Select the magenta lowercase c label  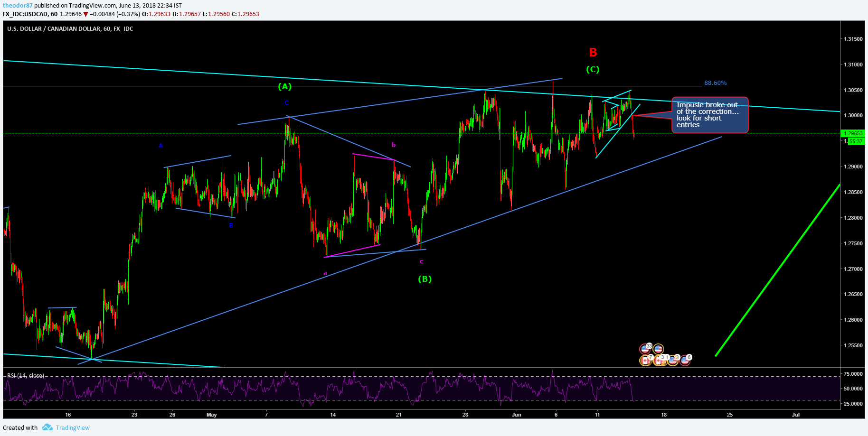pyautogui.click(x=422, y=261)
